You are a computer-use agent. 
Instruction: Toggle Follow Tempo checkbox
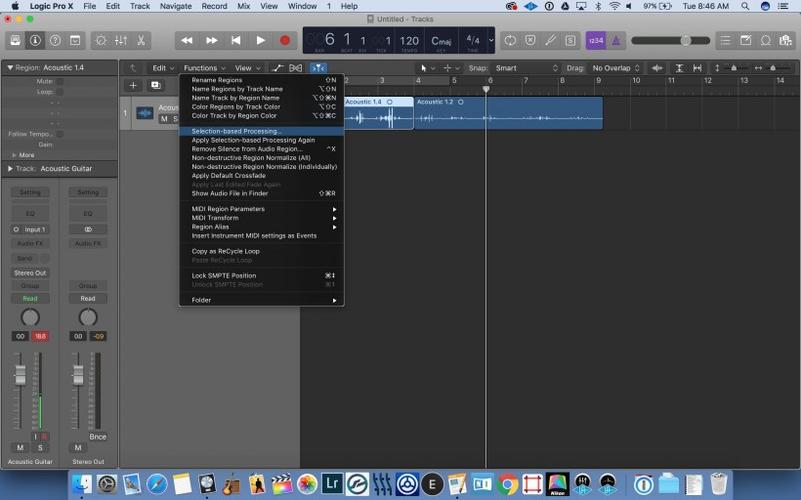60,134
